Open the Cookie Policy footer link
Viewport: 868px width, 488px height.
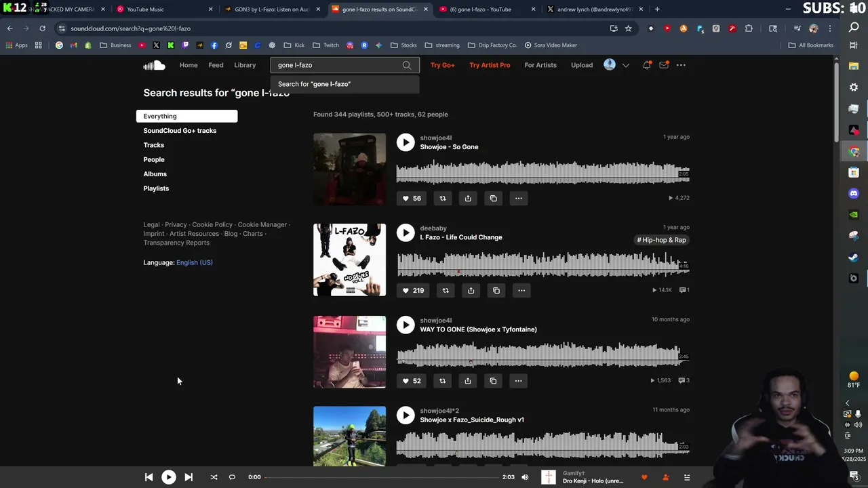(x=212, y=224)
